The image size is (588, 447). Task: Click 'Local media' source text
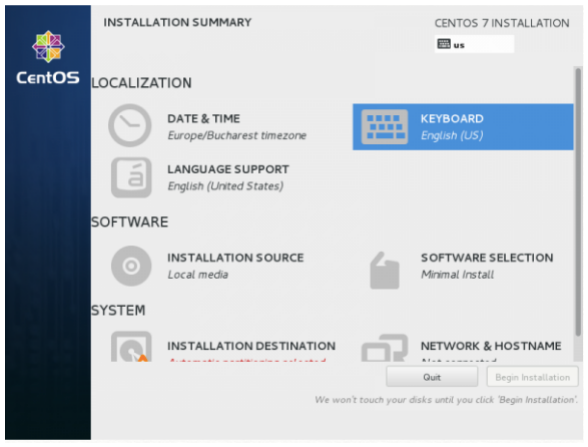(198, 274)
